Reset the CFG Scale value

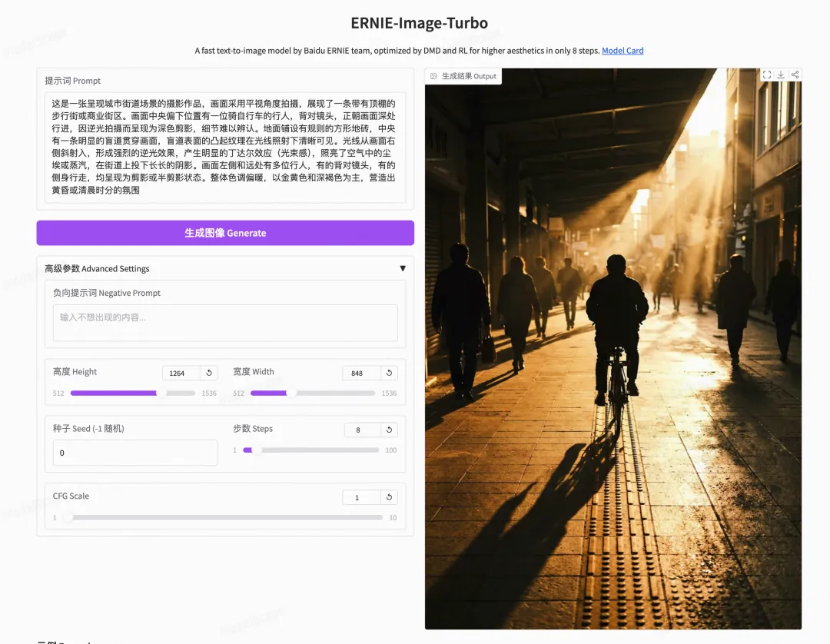click(x=389, y=497)
